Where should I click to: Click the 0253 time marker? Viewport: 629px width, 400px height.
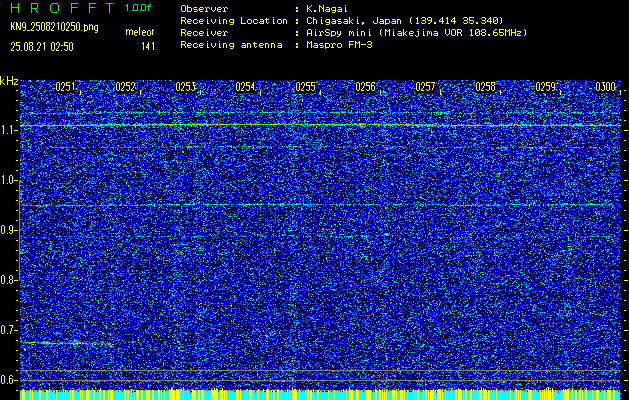pyautogui.click(x=185, y=87)
